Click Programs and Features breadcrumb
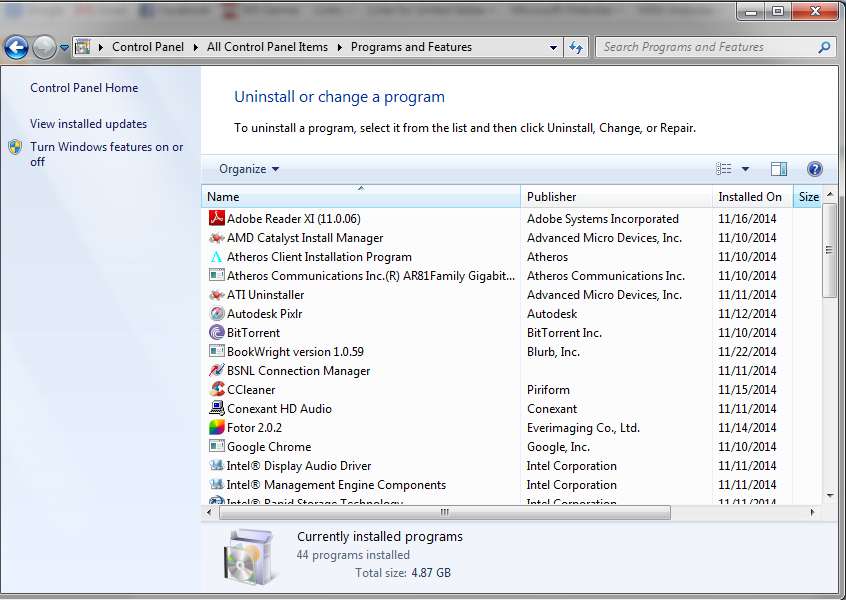 coord(411,47)
